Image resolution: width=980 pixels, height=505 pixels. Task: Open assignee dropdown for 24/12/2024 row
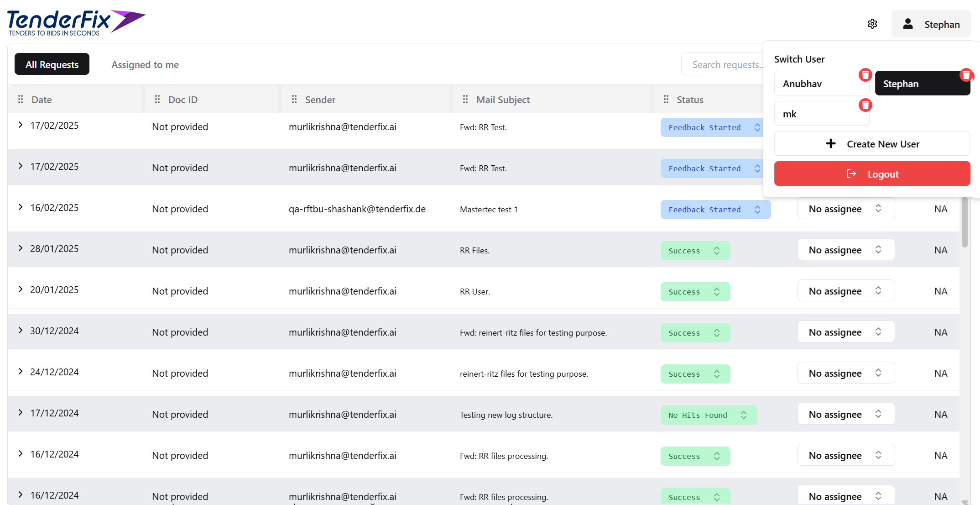point(846,373)
